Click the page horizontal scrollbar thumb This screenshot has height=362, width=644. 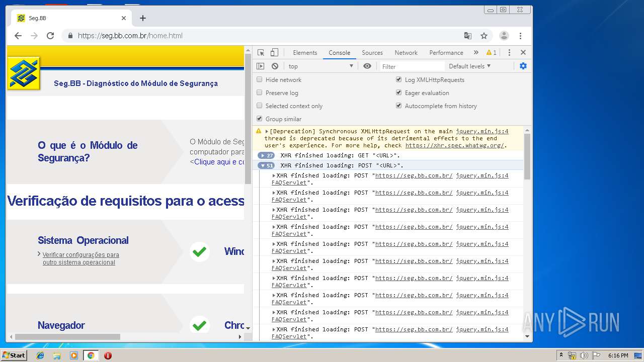[x=67, y=337]
